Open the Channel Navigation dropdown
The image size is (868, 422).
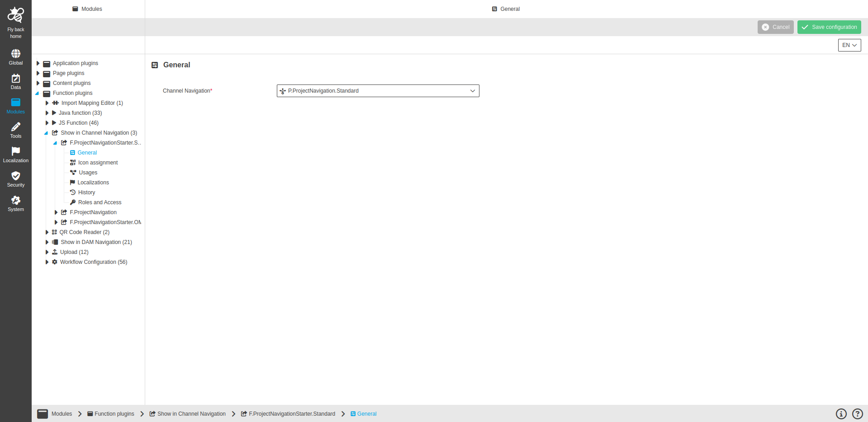click(x=473, y=91)
